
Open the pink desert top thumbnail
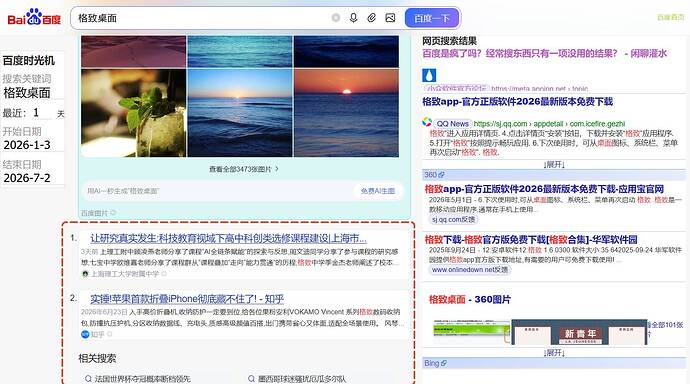pos(133,51)
